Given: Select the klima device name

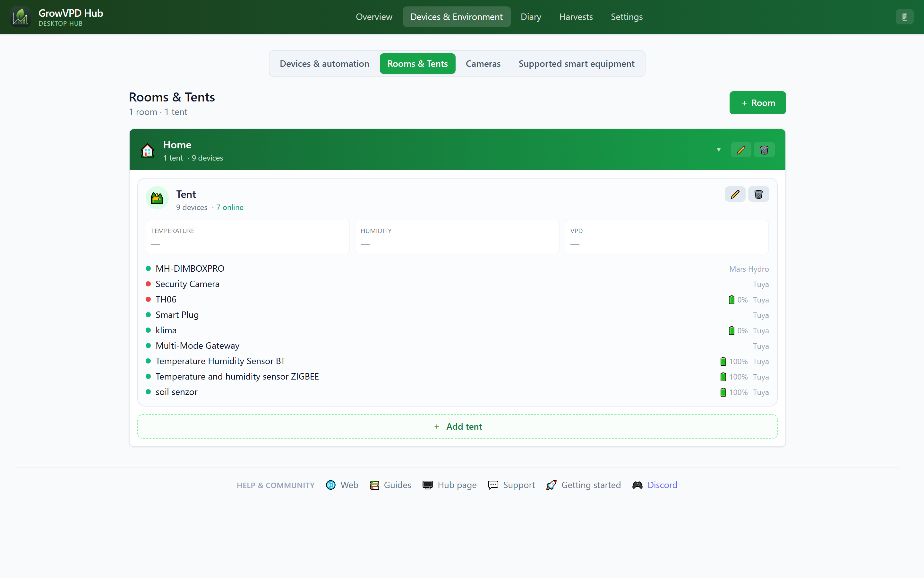Looking at the screenshot, I should 166,330.
